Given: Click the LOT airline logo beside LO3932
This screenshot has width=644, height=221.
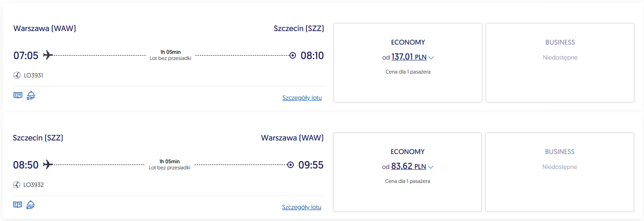Looking at the screenshot, I should 17,185.
